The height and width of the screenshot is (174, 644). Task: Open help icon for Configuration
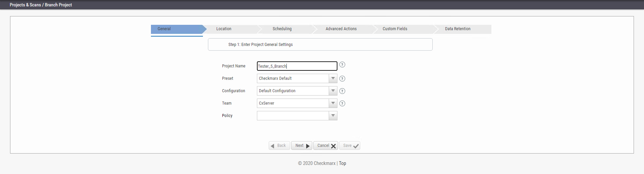342,91
